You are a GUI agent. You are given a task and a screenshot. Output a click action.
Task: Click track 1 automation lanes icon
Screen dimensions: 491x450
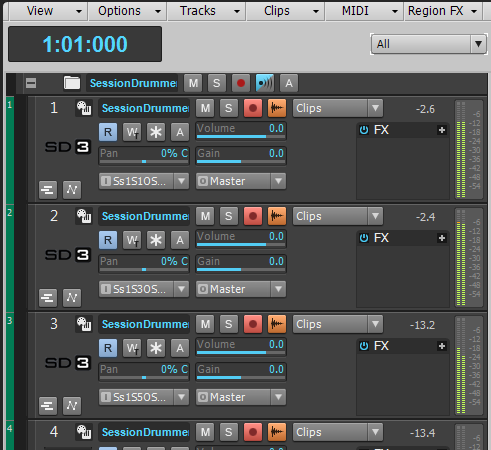click(x=72, y=190)
